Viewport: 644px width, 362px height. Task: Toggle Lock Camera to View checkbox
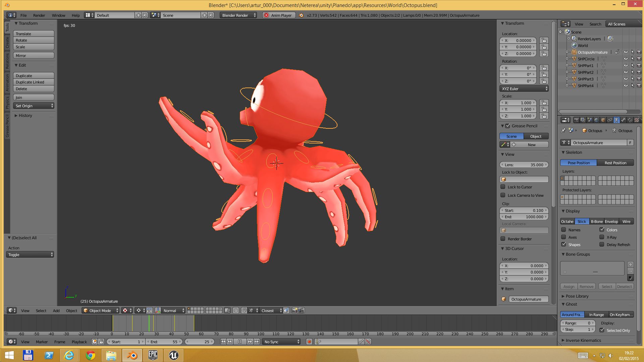point(502,195)
